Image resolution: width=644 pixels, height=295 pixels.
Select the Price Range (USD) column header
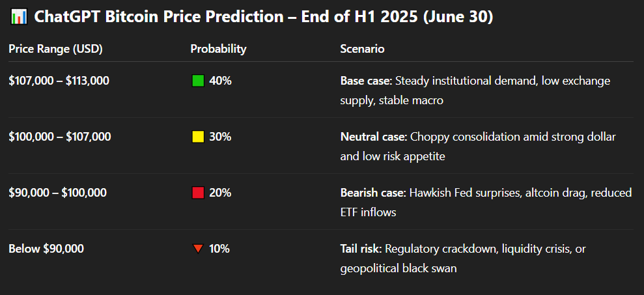point(55,49)
